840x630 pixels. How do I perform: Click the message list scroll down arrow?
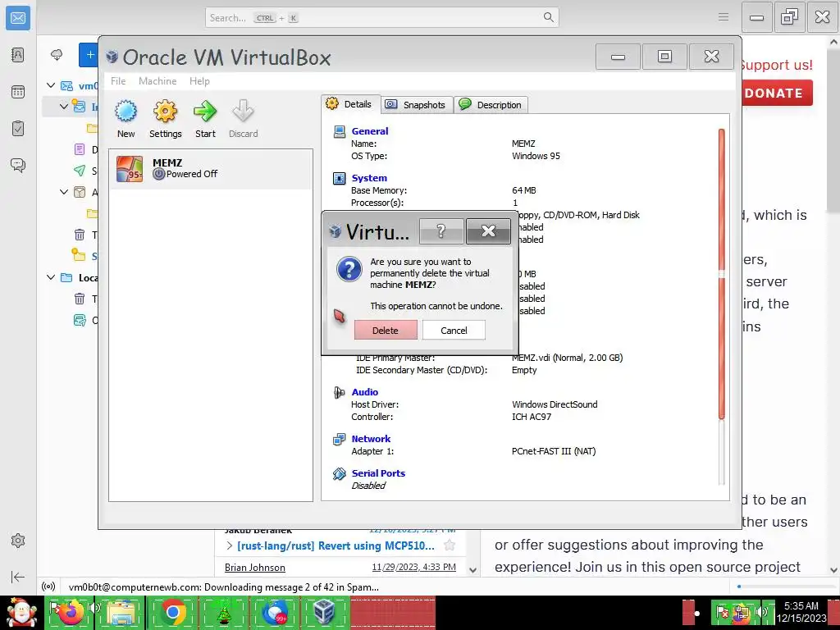(x=472, y=570)
